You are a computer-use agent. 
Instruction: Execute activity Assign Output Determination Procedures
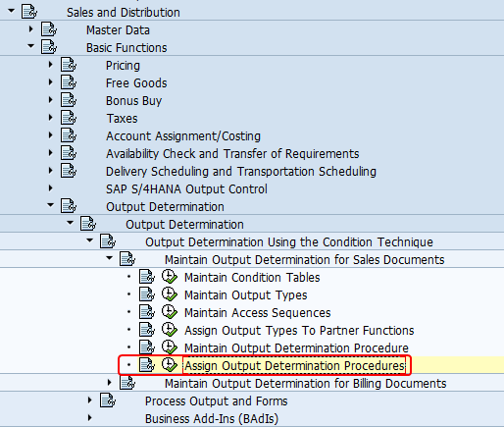point(170,365)
